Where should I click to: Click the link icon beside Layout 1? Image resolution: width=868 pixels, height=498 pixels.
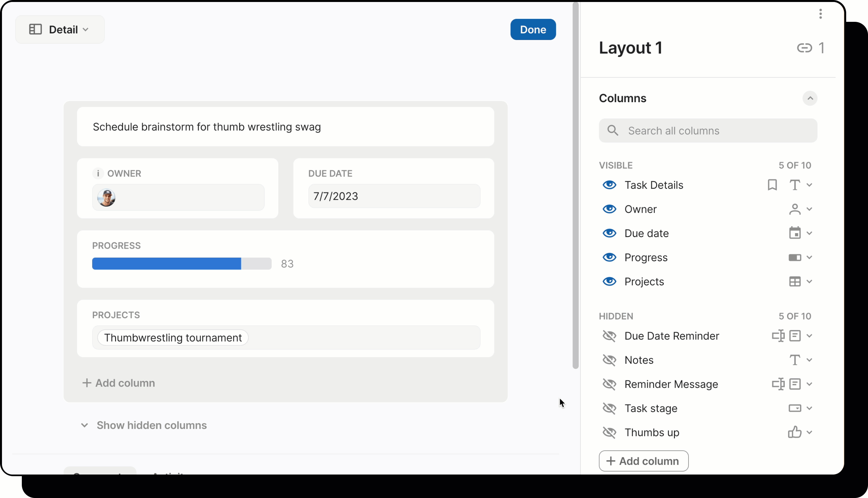pyautogui.click(x=804, y=48)
